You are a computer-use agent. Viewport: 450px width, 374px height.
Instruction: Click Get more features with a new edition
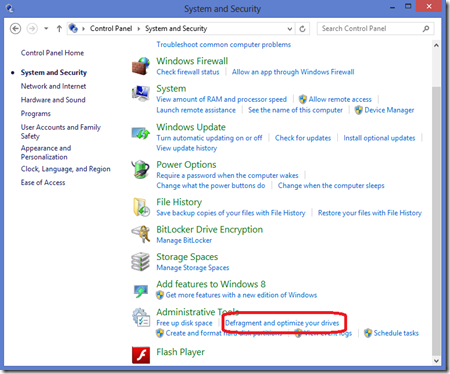point(241,295)
